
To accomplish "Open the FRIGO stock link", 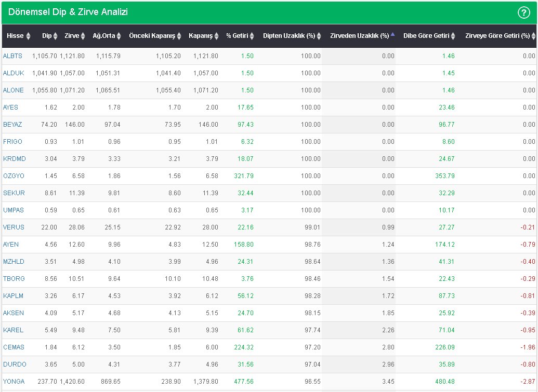I will point(12,142).
